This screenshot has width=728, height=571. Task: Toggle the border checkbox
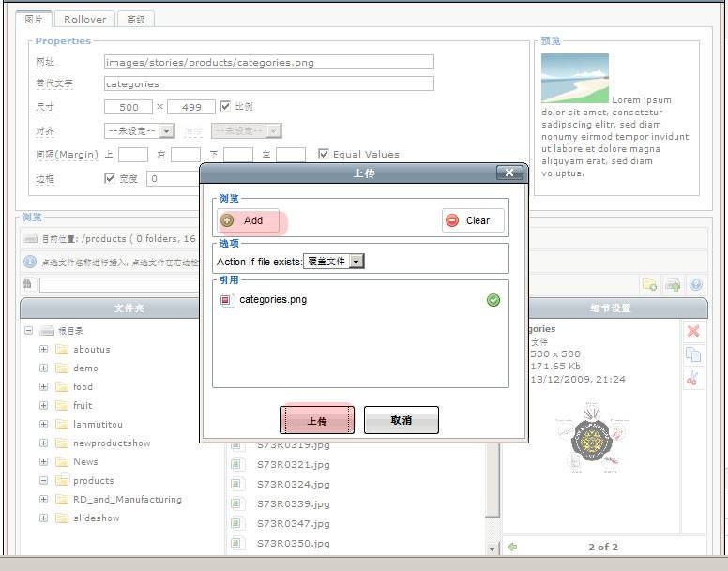[x=110, y=178]
